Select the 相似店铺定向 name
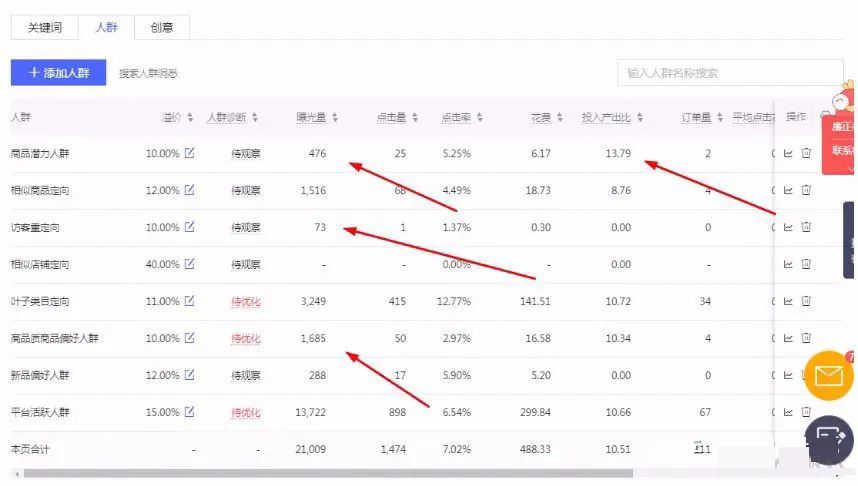This screenshot has width=858, height=486. click(40, 264)
